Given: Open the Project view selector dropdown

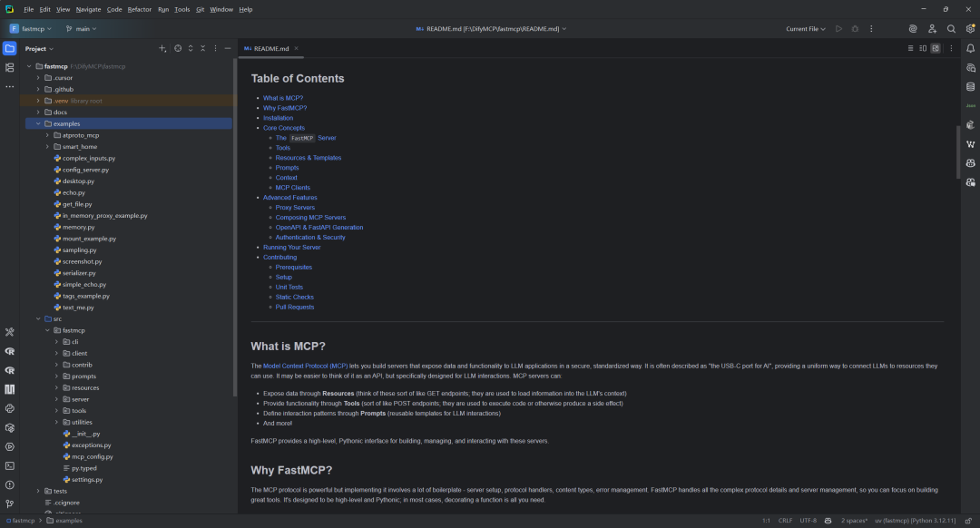Looking at the screenshot, I should pyautogui.click(x=39, y=48).
